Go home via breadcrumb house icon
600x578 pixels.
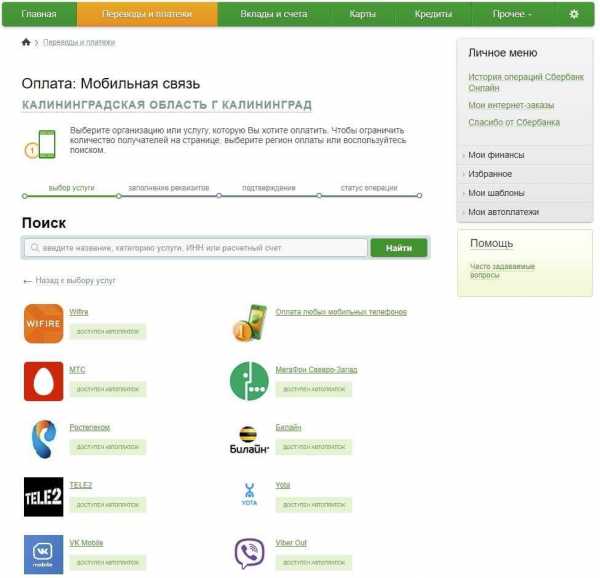(26, 42)
